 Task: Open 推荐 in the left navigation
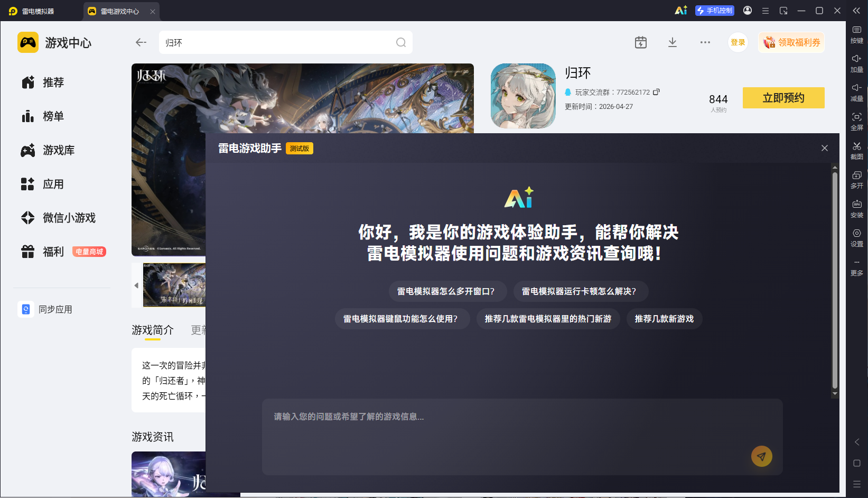pos(43,82)
